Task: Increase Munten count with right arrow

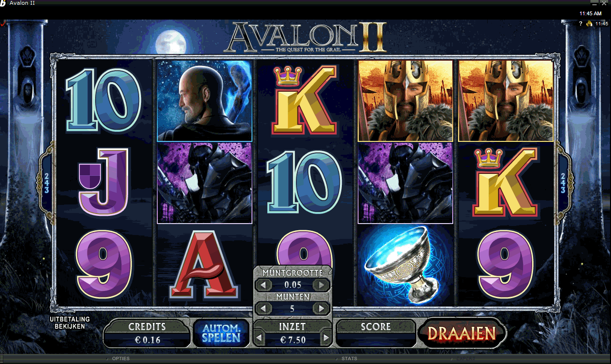Action: tap(322, 309)
